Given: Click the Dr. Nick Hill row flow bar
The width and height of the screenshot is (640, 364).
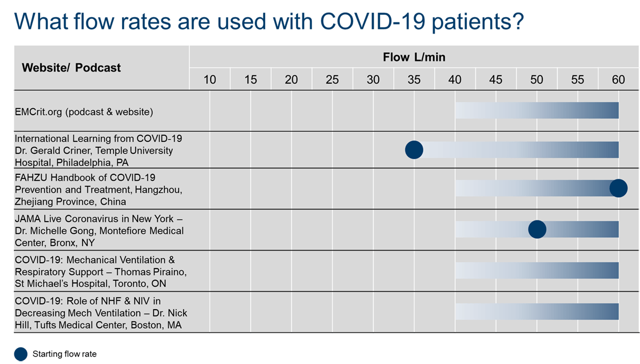Looking at the screenshot, I should [537, 311].
